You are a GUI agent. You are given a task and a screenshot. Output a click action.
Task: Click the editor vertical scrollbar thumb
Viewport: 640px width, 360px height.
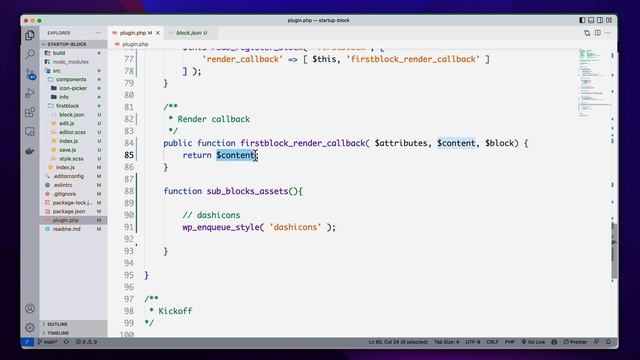pyautogui.click(x=614, y=251)
